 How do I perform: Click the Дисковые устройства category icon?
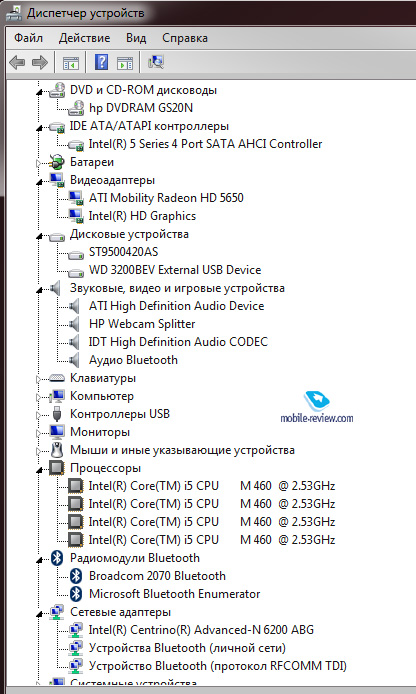[x=57, y=235]
